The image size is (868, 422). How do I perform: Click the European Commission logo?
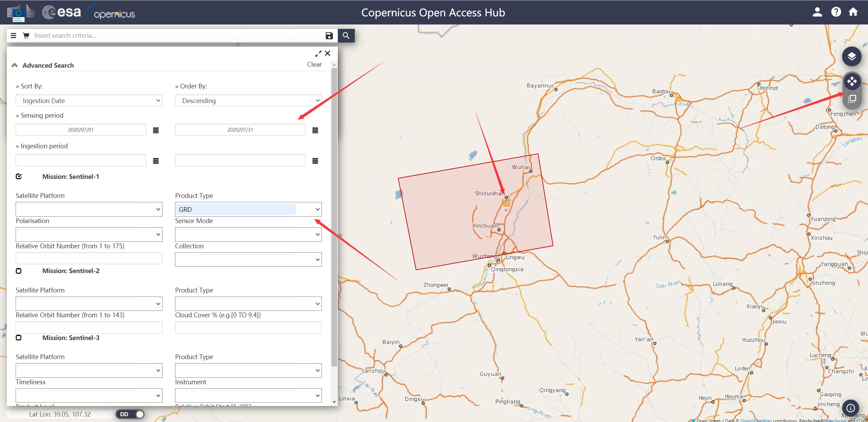coord(21,13)
